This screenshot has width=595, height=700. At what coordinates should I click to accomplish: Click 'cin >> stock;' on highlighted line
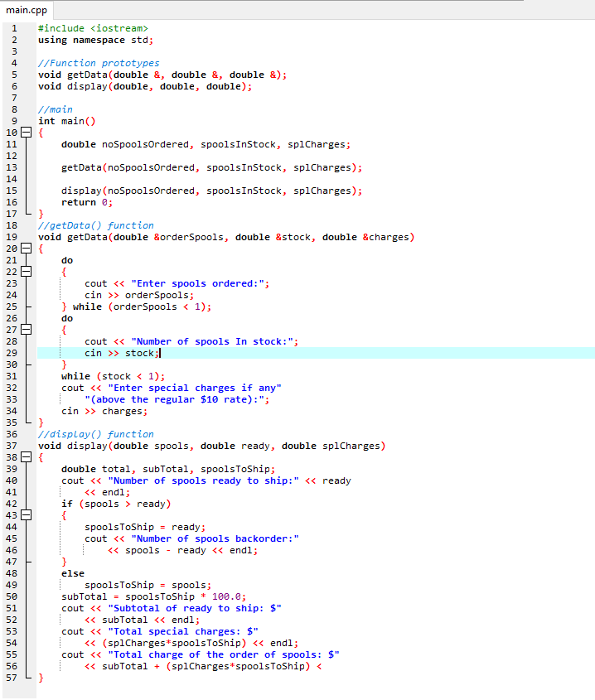point(122,353)
